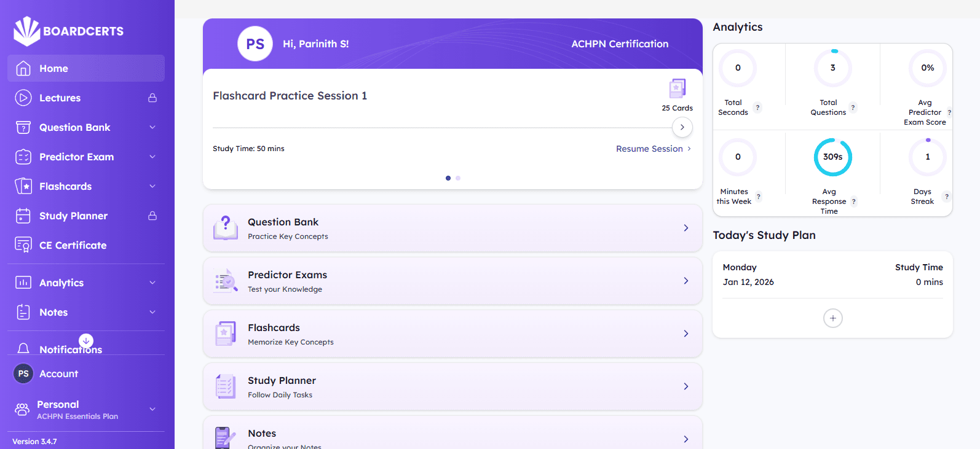Click the Personal plan people icon
Screen dimensions: 980x449
(x=22, y=409)
